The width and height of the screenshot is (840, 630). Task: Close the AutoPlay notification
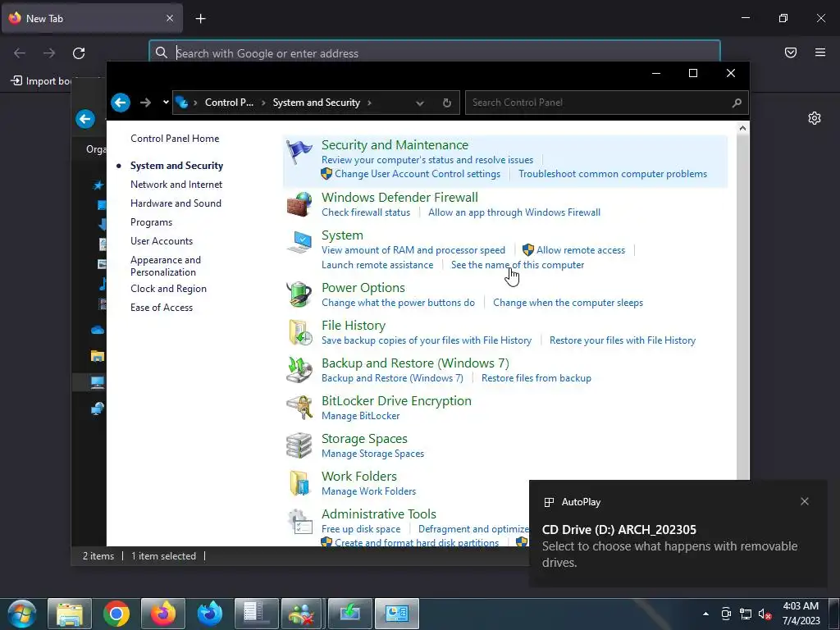[x=805, y=501]
